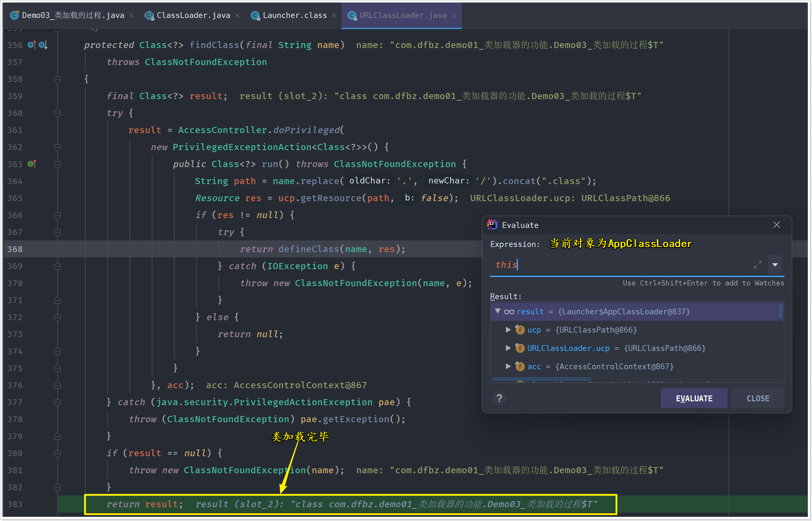Toggle code fold marker on line 377
The image size is (812, 521).
[58, 402]
